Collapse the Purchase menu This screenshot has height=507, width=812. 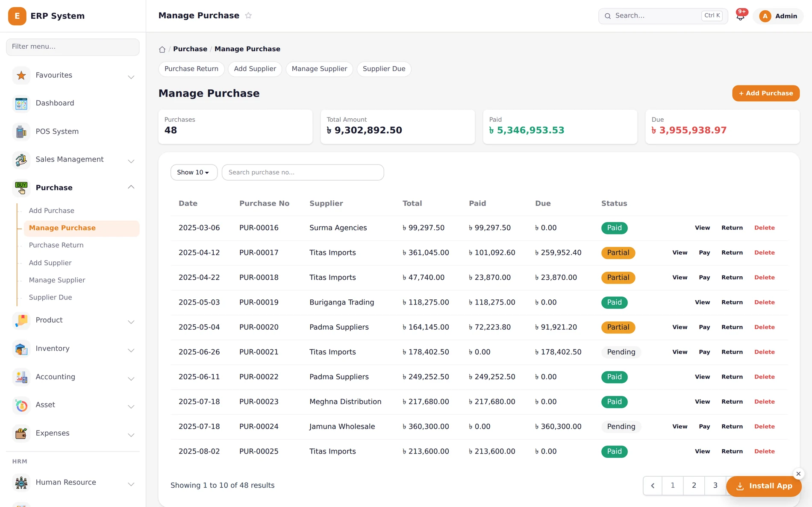coord(131,187)
